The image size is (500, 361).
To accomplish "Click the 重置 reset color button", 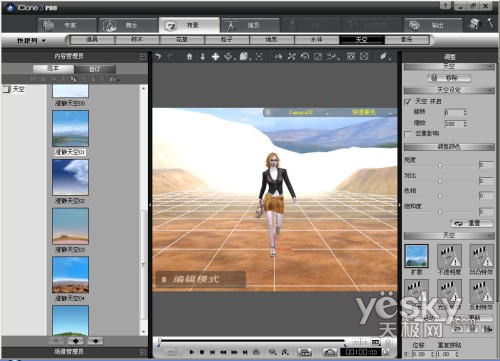I will (472, 223).
